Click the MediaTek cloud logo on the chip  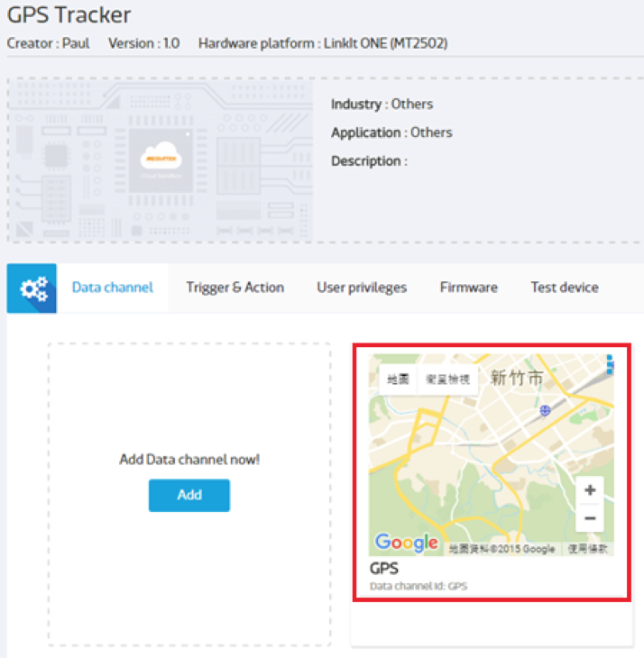(161, 158)
